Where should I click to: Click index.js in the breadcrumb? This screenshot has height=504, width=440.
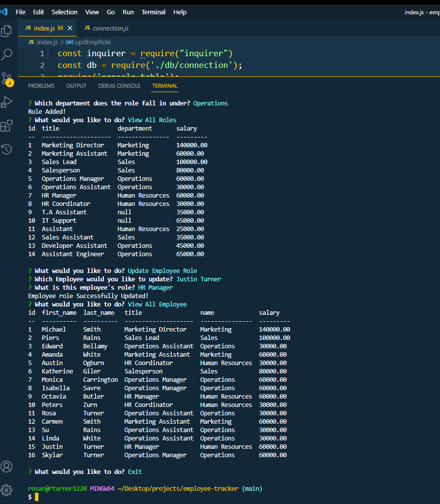[47, 42]
